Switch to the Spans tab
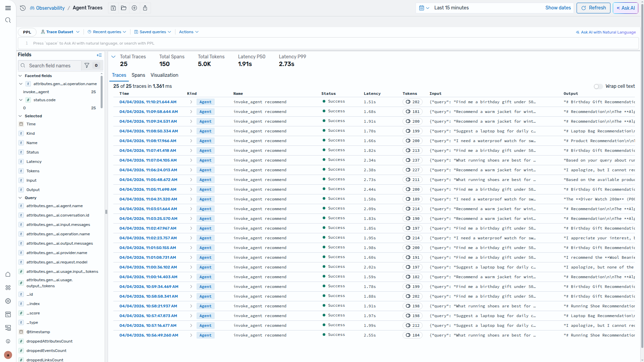Screen dimensions: 644x362 138,75
